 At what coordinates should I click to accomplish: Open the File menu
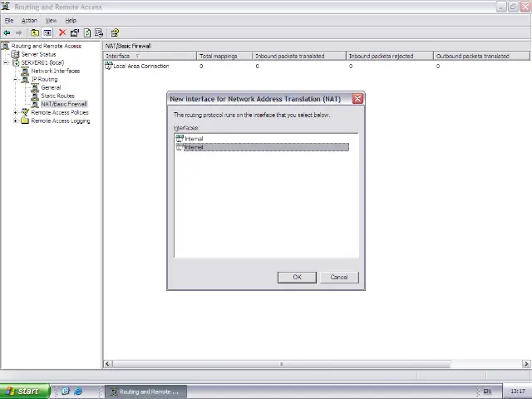(x=9, y=20)
